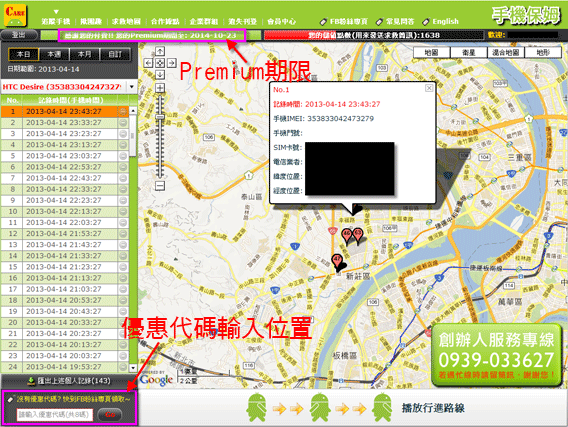Click the map recenter icon between the arrows
568x427 pixels.
160,63
